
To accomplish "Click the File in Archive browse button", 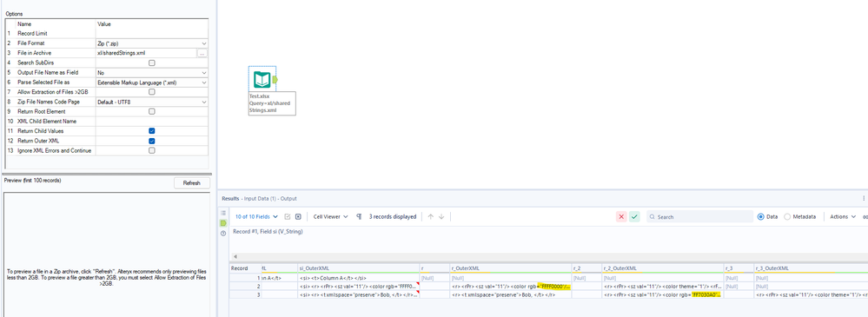I will tap(202, 53).
